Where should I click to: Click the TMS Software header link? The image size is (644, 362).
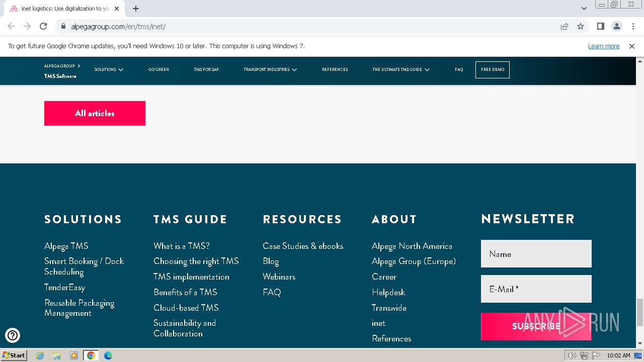tap(60, 76)
